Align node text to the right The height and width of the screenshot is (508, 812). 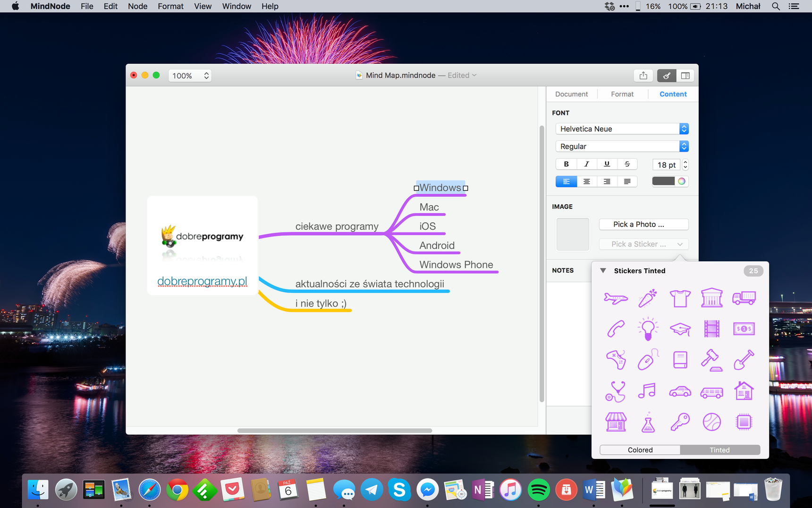tap(607, 181)
